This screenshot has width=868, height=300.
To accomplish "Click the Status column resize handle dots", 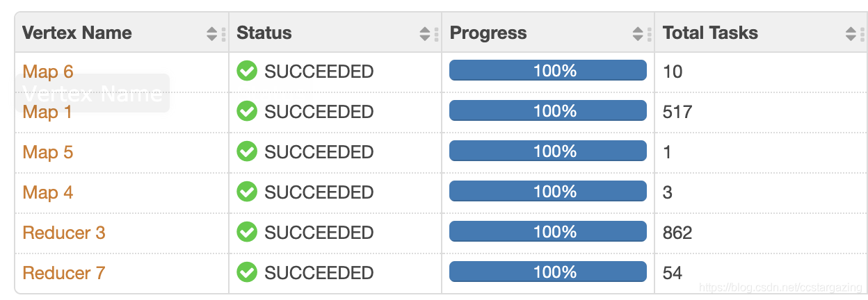I will 436,33.
